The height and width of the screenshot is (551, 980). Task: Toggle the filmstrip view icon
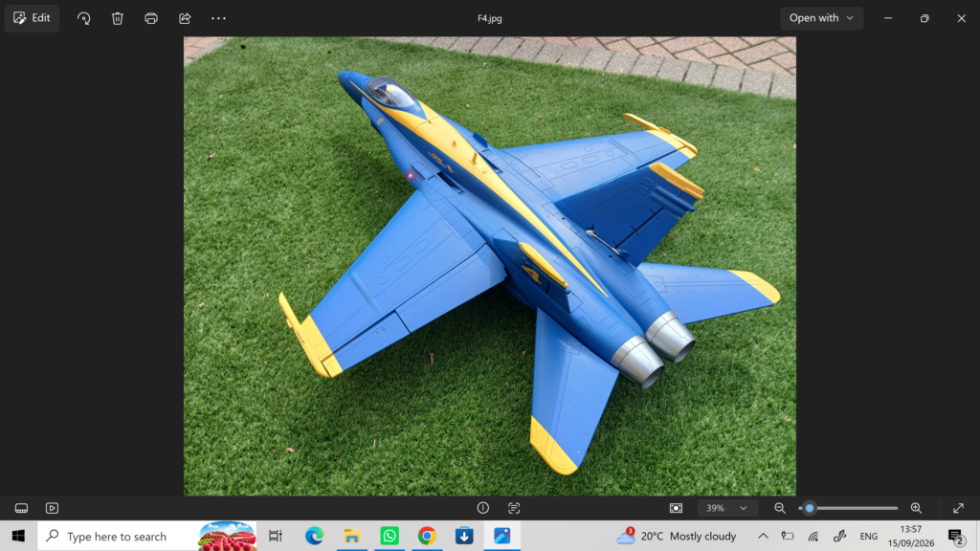[x=21, y=508]
